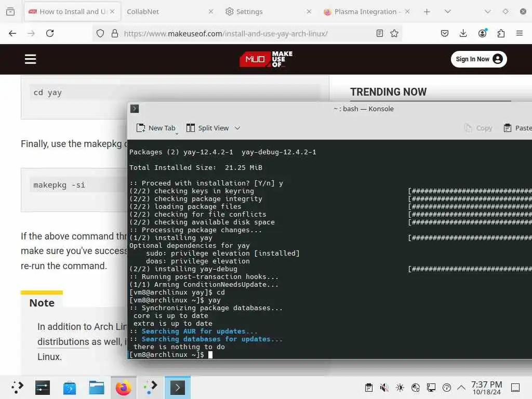Select the How to Install tab
Screen dimensions: 532x399
tap(72, 11)
